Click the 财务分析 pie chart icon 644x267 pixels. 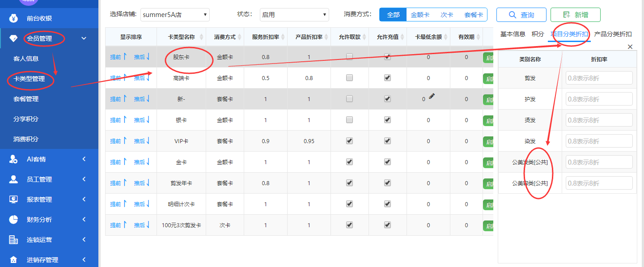[x=13, y=220]
